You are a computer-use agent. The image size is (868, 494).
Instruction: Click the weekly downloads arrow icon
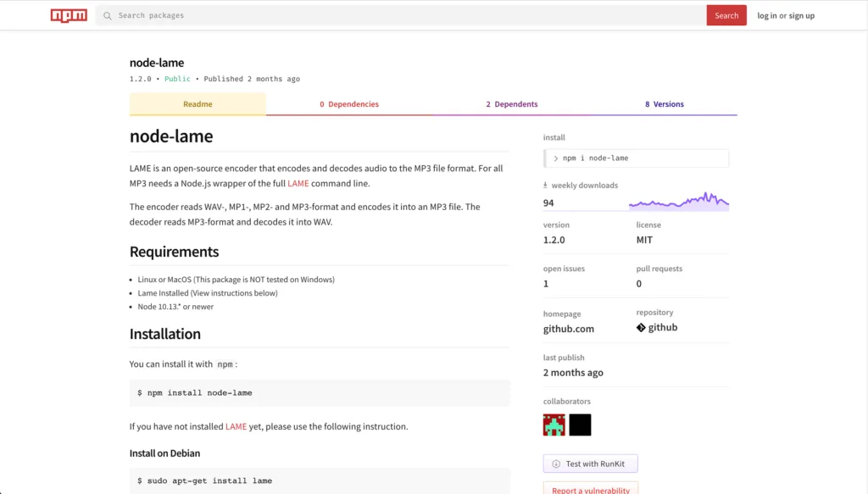pyautogui.click(x=546, y=186)
